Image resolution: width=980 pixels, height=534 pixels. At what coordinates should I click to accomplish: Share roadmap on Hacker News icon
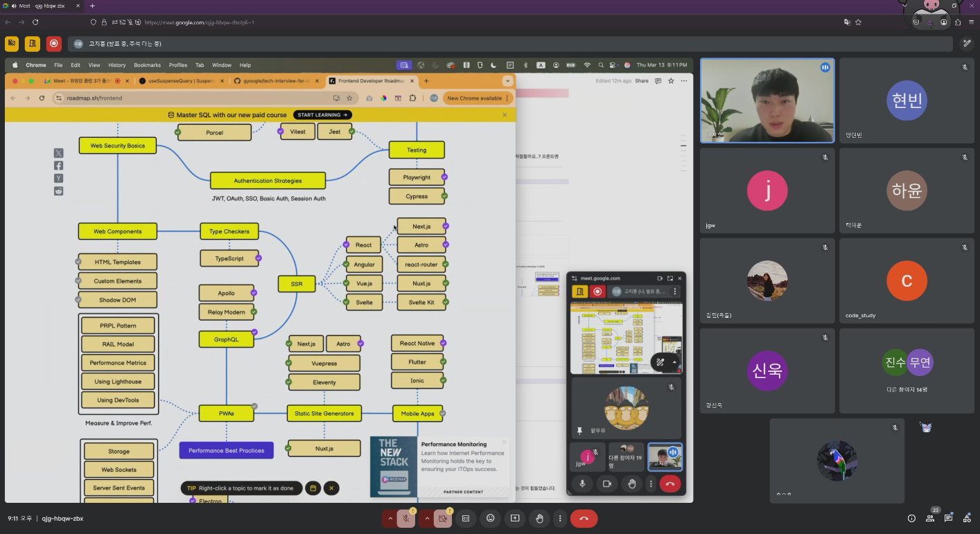[x=59, y=178]
